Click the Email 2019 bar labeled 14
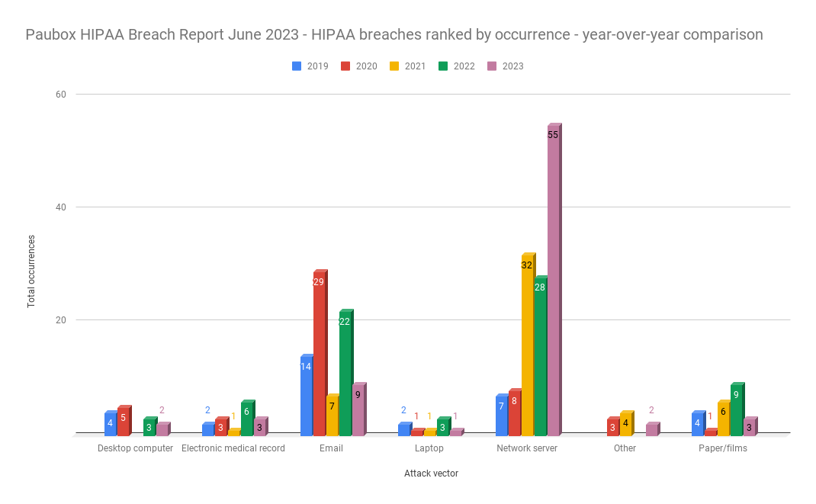Image resolution: width=816 pixels, height=504 pixels. click(306, 396)
